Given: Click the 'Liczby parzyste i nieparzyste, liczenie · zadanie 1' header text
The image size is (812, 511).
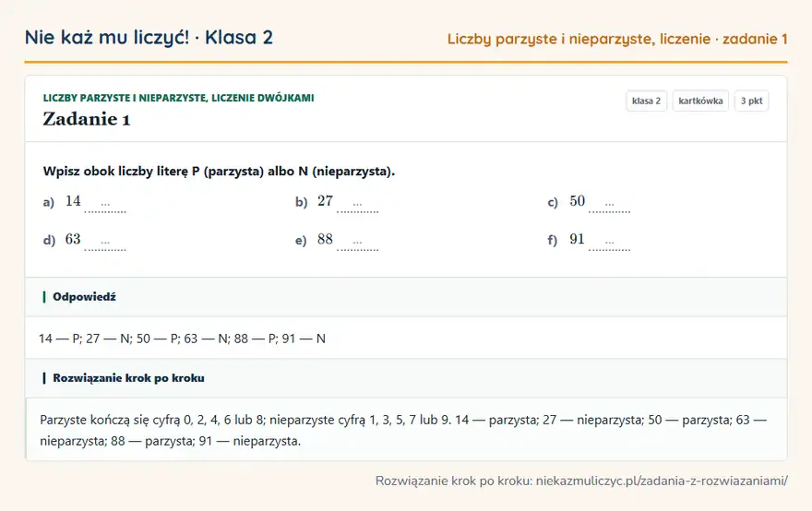Looking at the screenshot, I should click(x=617, y=40).
